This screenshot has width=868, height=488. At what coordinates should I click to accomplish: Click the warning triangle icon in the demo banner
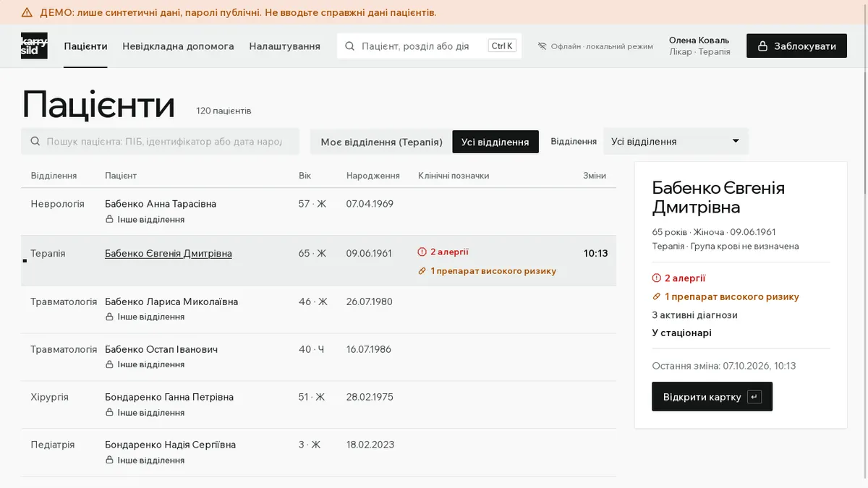pyautogui.click(x=27, y=12)
